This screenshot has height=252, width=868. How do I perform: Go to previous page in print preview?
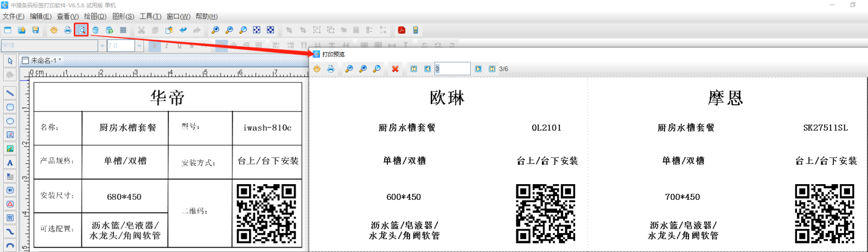pos(427,69)
